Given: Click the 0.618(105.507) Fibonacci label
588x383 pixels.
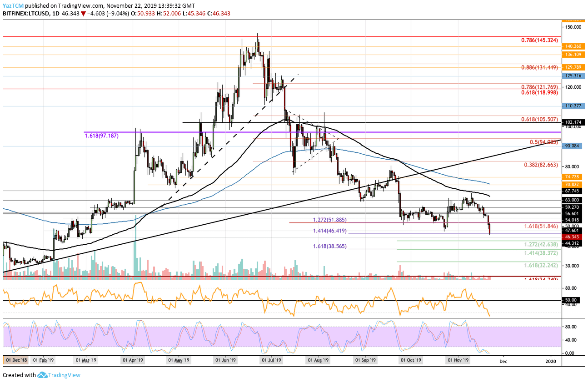Looking at the screenshot, I should point(540,119).
